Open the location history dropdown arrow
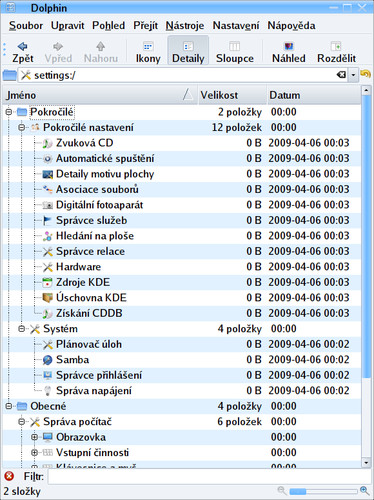 click(353, 75)
